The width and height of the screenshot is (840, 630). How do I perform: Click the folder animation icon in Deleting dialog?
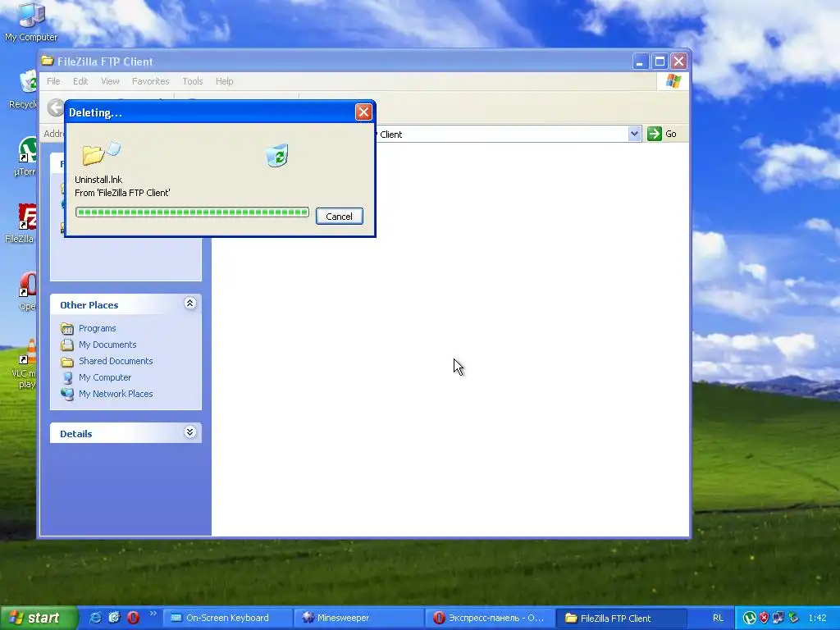pyautogui.click(x=101, y=153)
